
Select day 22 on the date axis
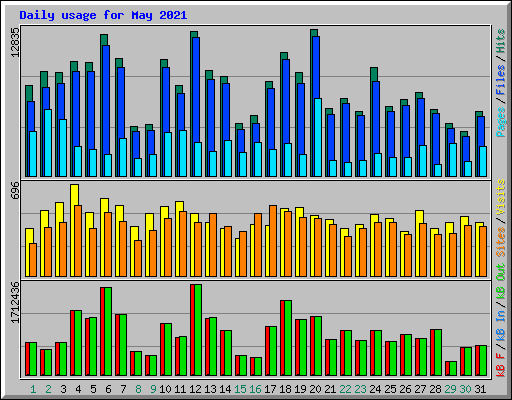coord(345,389)
